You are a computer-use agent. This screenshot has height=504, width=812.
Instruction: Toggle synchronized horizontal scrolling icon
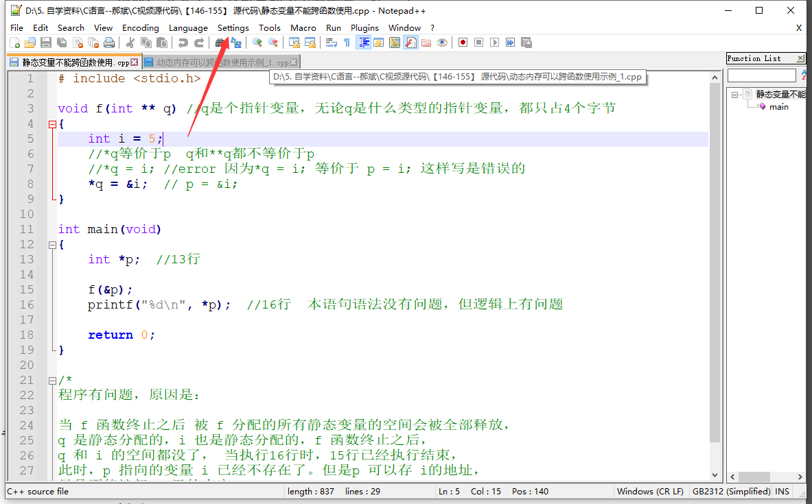pos(310,43)
